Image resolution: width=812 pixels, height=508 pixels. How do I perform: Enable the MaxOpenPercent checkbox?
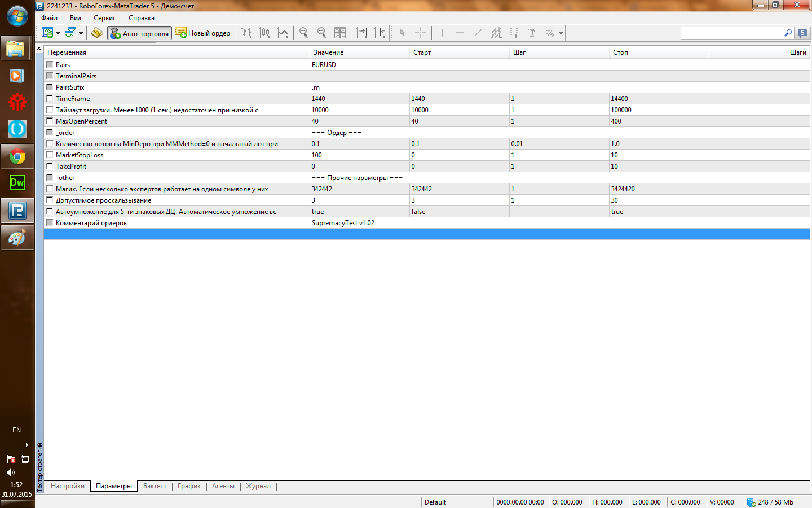(x=50, y=121)
